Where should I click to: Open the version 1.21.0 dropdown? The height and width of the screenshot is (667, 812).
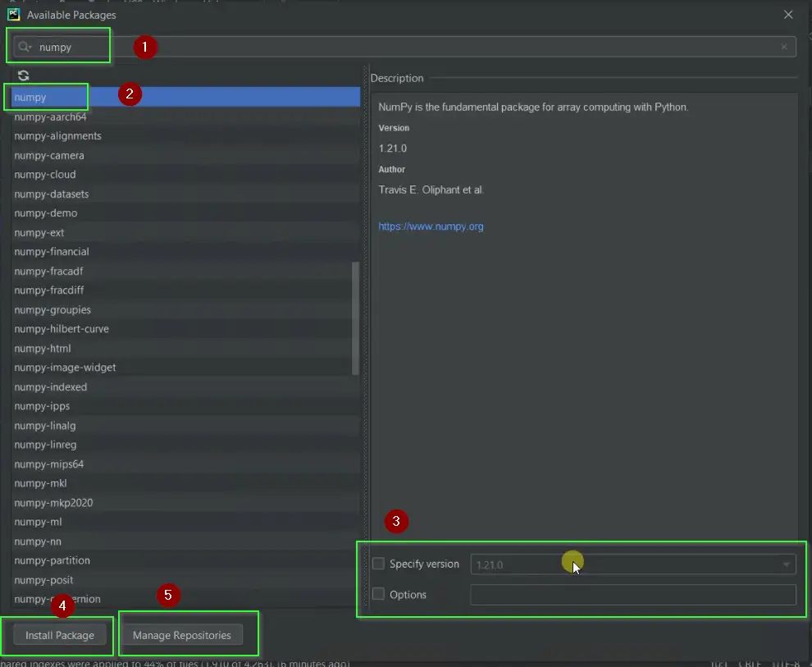[633, 564]
